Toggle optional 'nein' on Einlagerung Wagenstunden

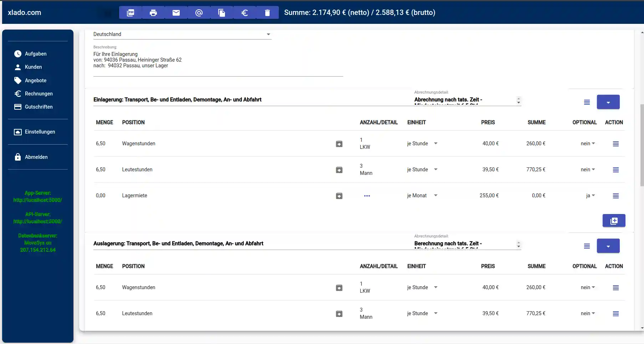coord(588,144)
